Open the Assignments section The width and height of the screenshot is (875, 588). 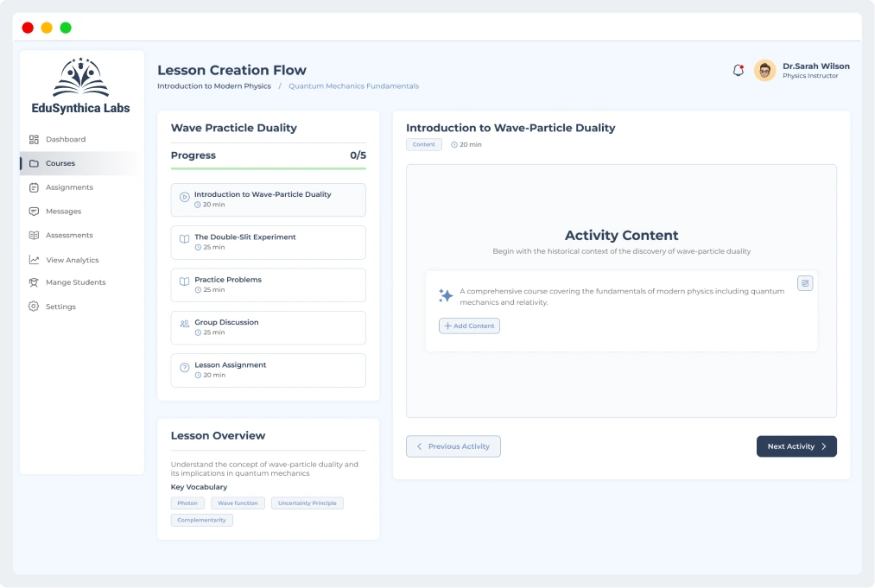pyautogui.click(x=69, y=187)
